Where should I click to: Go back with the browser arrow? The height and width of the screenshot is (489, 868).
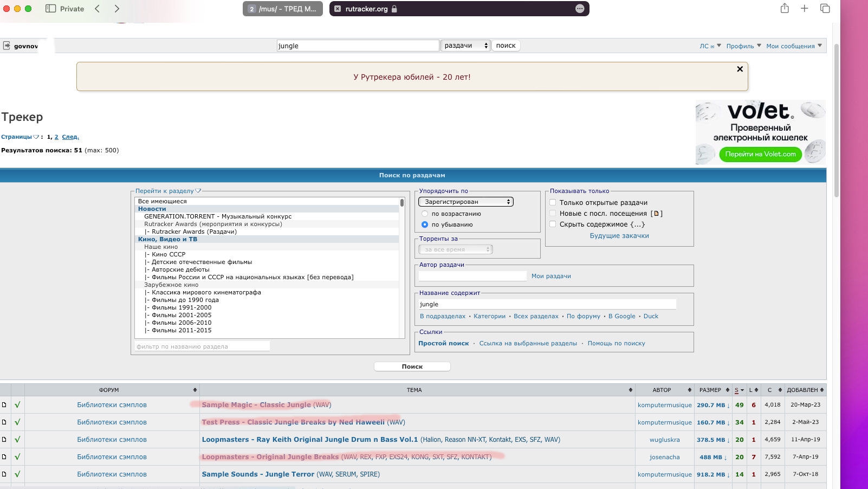tap(98, 9)
